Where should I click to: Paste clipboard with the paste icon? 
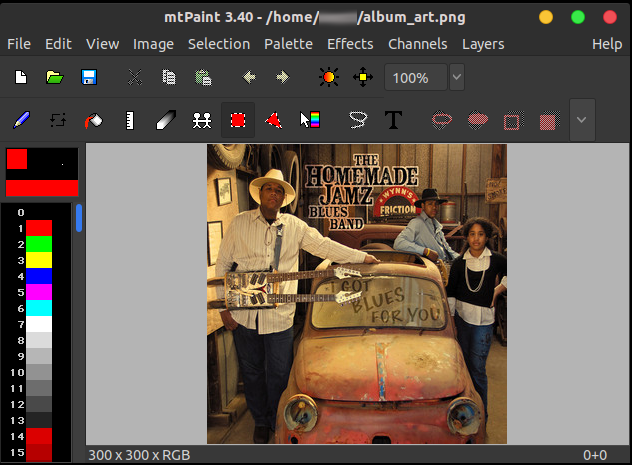[x=203, y=77]
